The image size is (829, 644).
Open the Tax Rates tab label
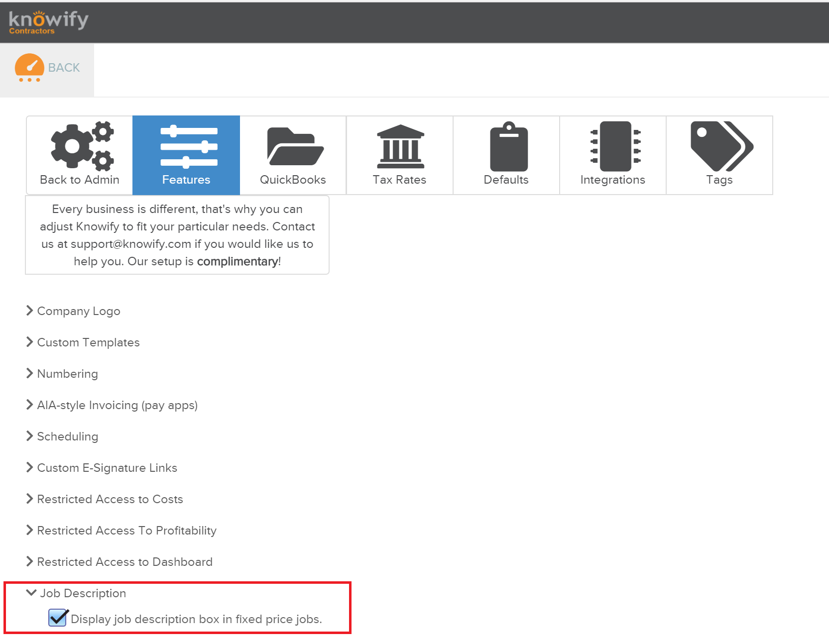(399, 180)
